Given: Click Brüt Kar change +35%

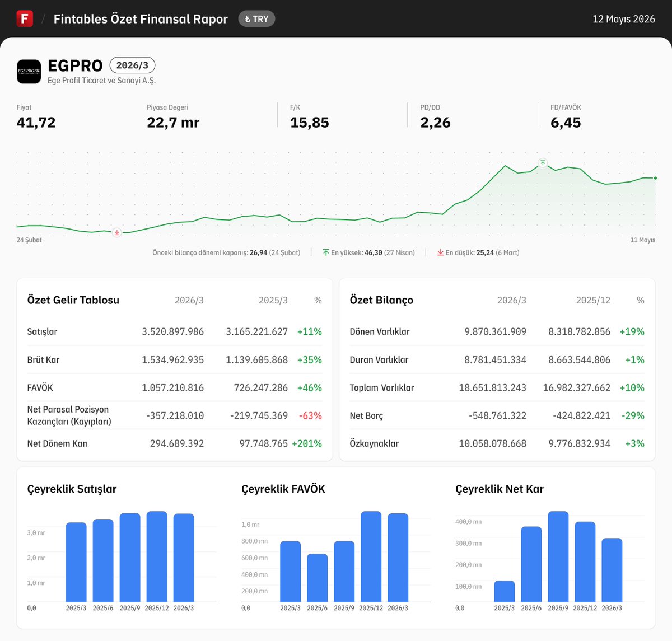Looking at the screenshot, I should point(310,359).
